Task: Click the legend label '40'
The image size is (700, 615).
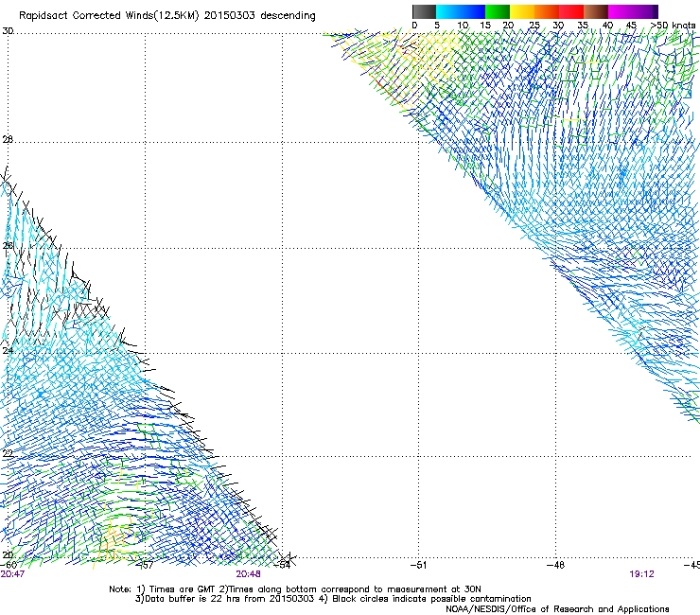Action: [607, 26]
